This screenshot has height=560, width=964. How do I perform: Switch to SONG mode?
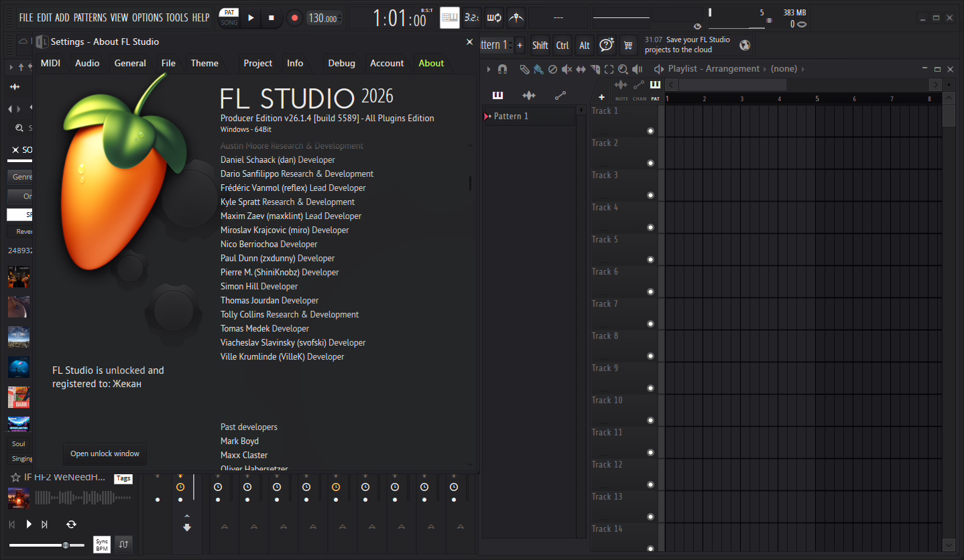coord(229,23)
